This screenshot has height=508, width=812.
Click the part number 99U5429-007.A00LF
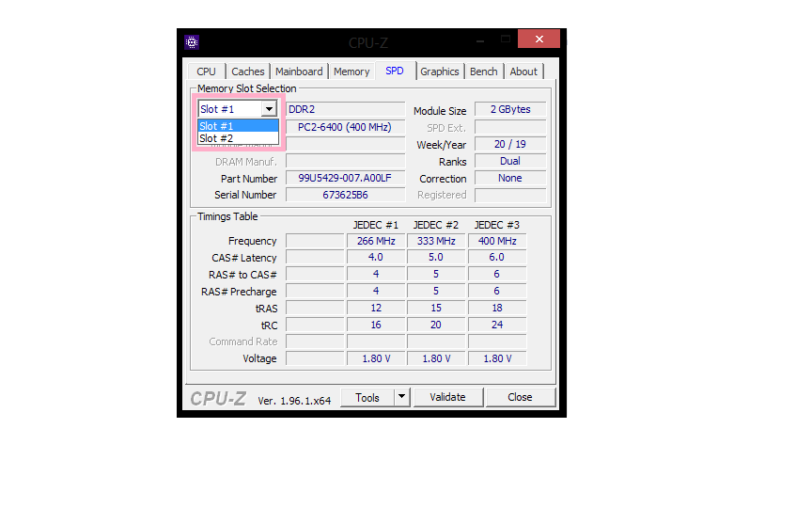(346, 179)
